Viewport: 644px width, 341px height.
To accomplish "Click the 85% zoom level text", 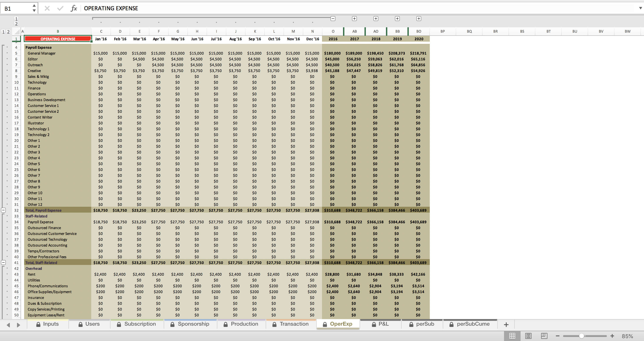I will [627, 336].
